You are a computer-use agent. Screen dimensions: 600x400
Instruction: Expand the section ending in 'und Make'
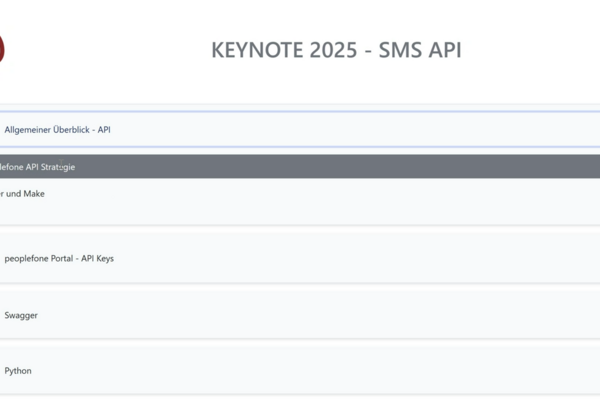300,202
